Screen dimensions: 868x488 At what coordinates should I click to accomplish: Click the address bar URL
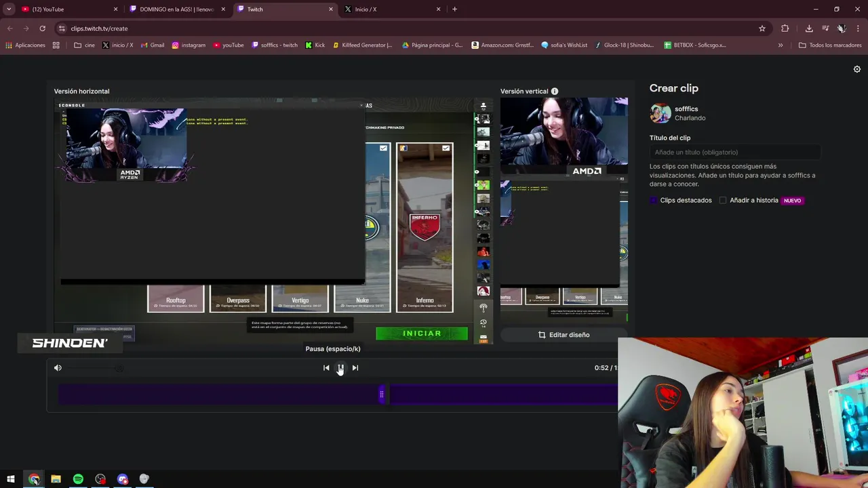[x=99, y=28]
